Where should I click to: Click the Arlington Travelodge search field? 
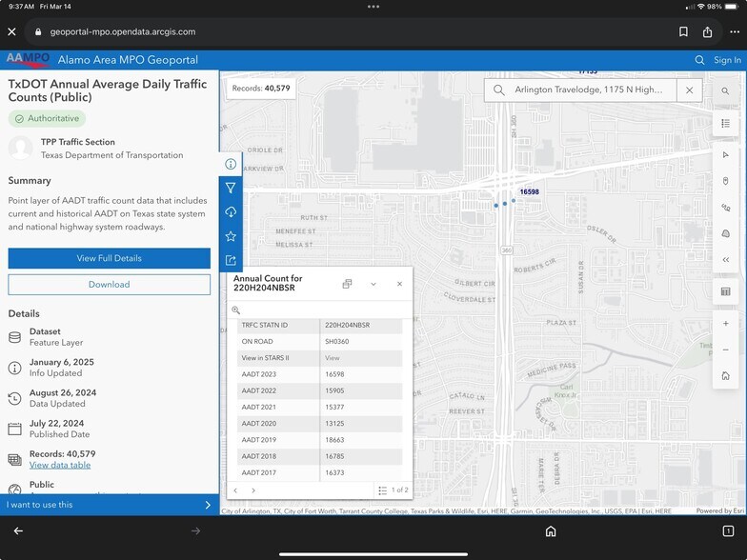coord(591,90)
